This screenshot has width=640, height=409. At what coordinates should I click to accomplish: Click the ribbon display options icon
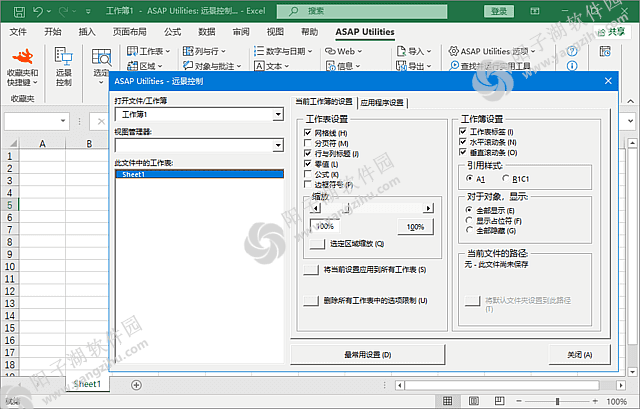click(535, 11)
